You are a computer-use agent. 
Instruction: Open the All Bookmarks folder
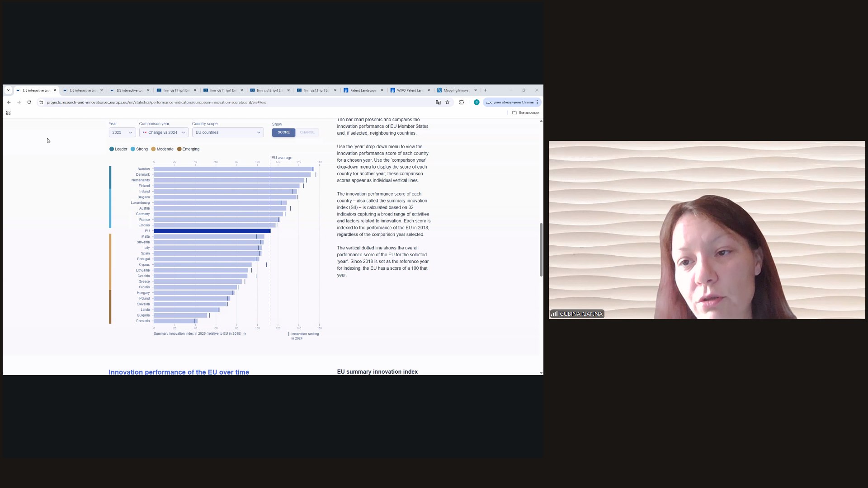point(525,113)
